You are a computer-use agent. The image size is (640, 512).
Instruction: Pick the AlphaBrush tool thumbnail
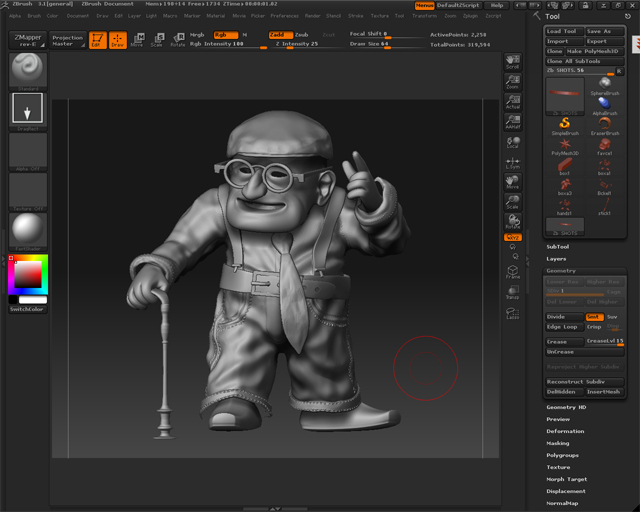605,107
